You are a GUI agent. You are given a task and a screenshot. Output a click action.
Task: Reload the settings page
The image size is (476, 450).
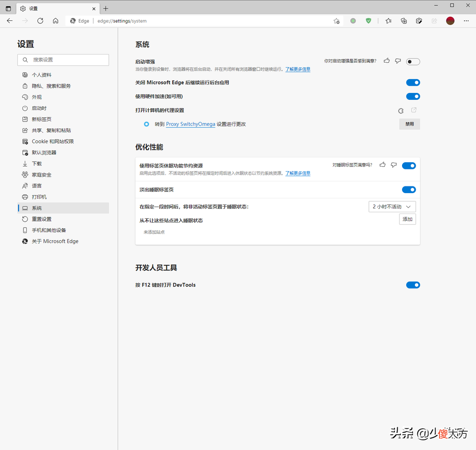click(40, 21)
